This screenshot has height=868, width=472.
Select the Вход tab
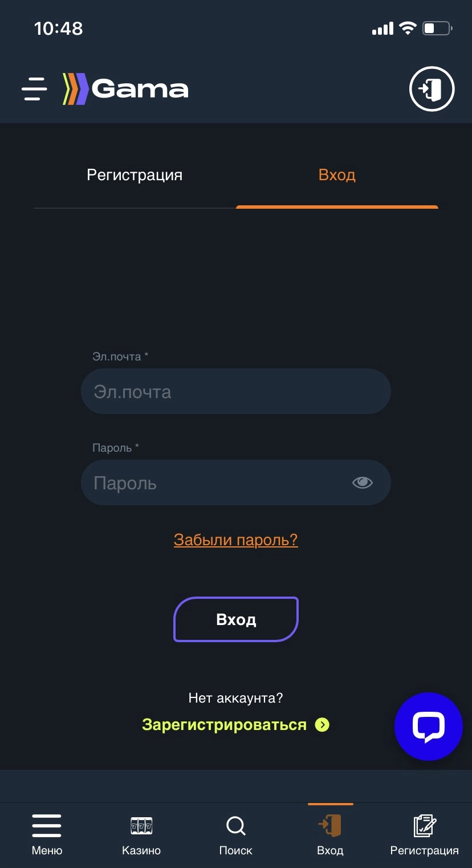[336, 175]
